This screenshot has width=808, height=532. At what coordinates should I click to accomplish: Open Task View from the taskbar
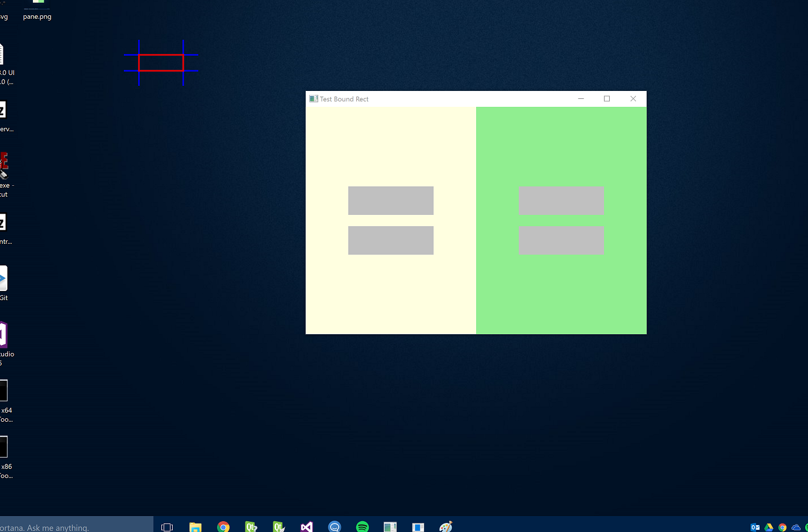[167, 527]
